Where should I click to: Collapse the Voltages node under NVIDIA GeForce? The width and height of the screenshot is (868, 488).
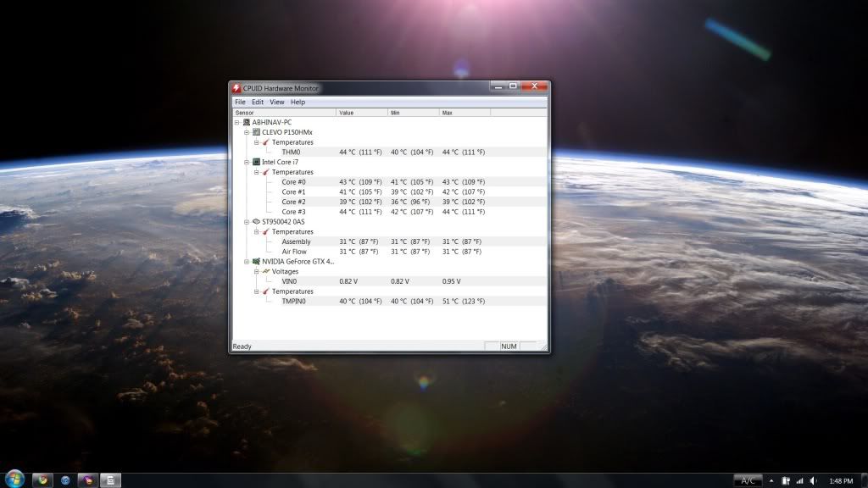click(x=257, y=272)
